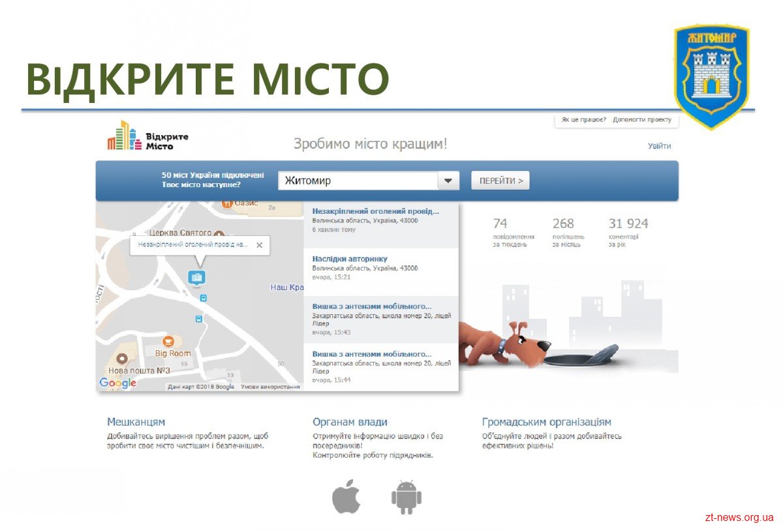This screenshot has width=783, height=532.
Task: Click the Наш Кра map label
Action: coord(287,288)
